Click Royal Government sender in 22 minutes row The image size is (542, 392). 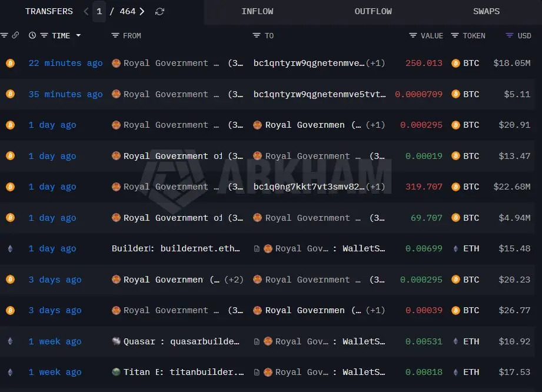tap(171, 63)
